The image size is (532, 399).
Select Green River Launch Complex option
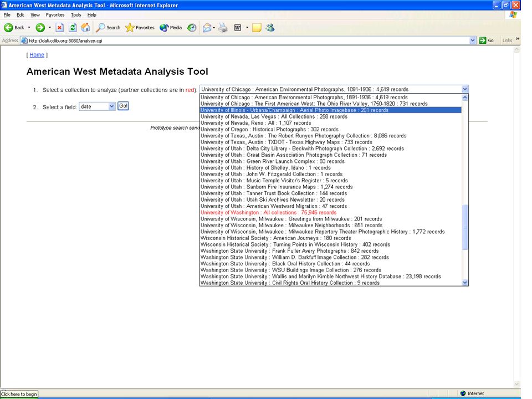(330, 161)
